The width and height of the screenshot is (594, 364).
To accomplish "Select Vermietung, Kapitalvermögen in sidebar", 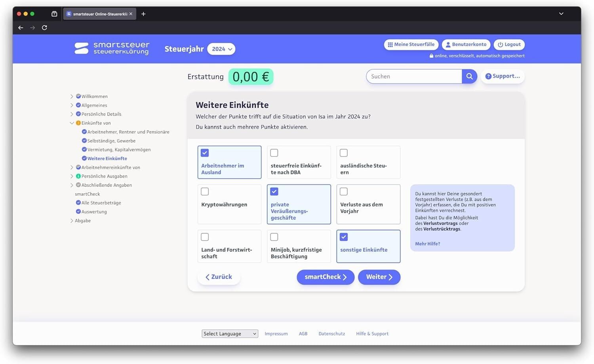I will click(x=119, y=150).
